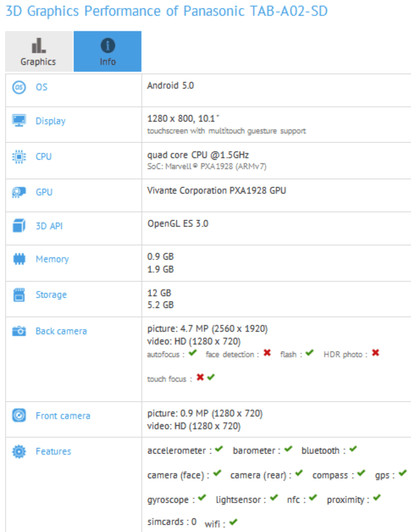Select the OpenGL ES 3.0 value
Image resolution: width=411 pixels, height=532 pixels.
[x=178, y=224]
